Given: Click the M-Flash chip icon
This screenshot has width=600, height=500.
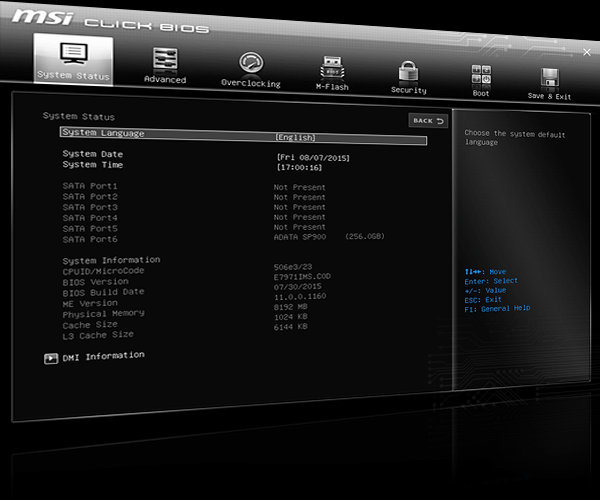Looking at the screenshot, I should (x=332, y=68).
